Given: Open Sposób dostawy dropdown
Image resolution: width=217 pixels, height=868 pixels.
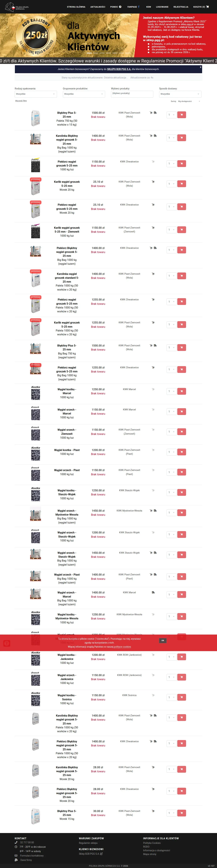Looking at the screenshot, I should 180,94.
